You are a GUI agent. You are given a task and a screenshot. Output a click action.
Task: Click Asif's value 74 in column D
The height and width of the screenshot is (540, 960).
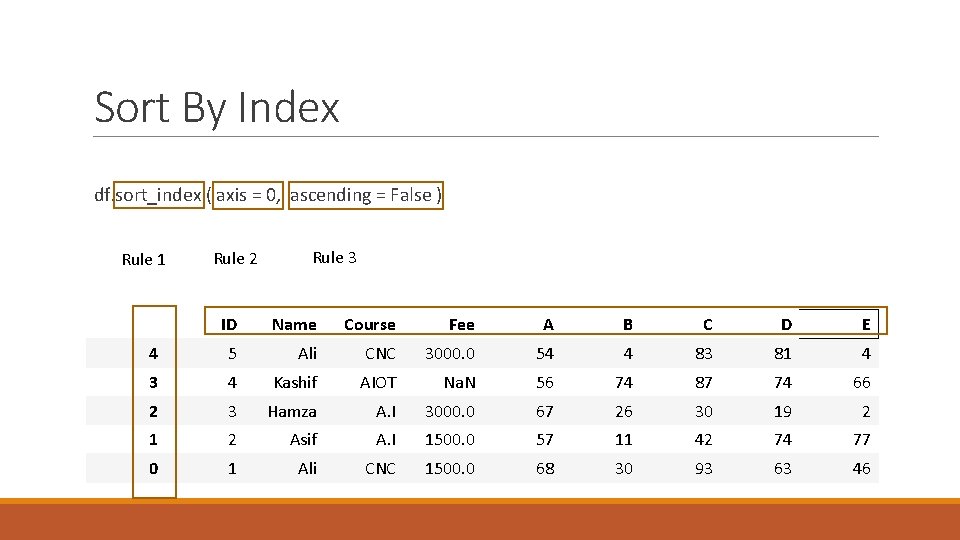[783, 440]
